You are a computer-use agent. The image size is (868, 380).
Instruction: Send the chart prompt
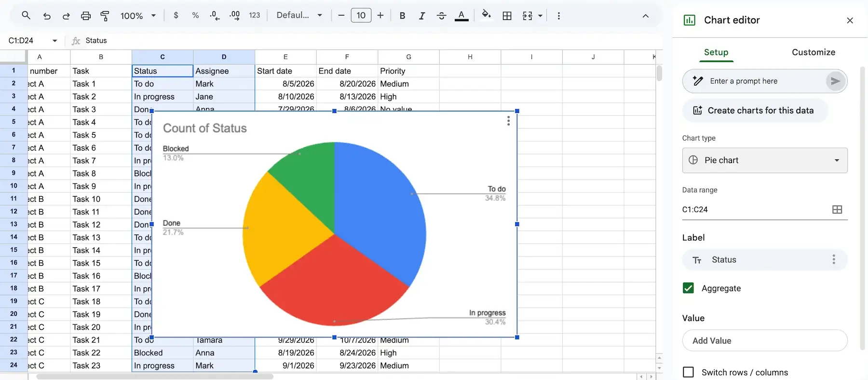pyautogui.click(x=836, y=81)
